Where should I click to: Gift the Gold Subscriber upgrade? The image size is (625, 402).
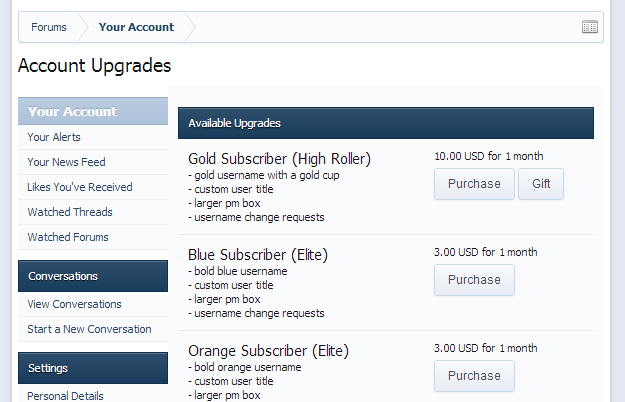click(541, 184)
